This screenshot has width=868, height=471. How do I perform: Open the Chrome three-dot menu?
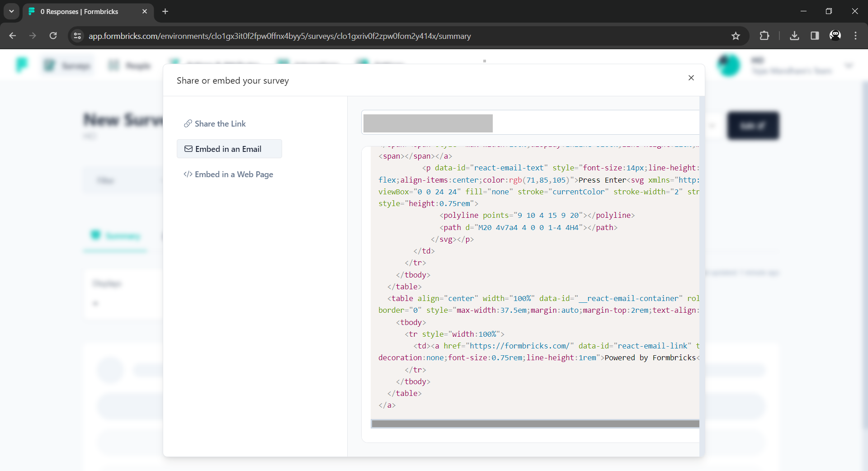point(856,36)
